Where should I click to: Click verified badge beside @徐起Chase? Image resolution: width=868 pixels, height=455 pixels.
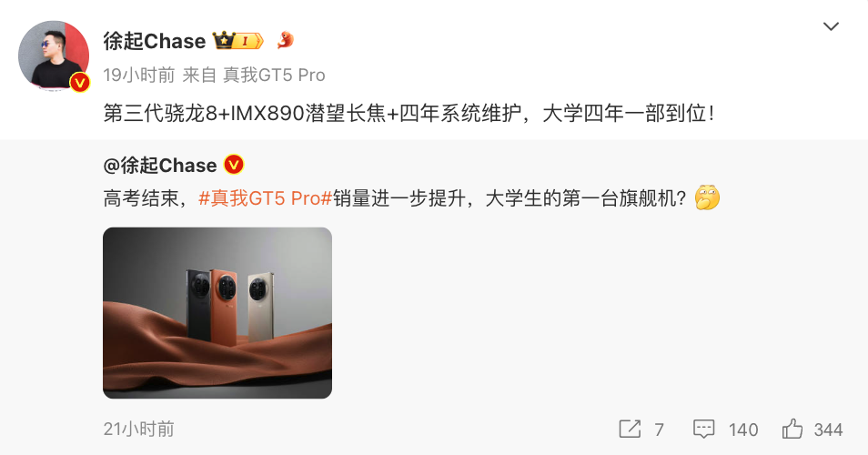(x=234, y=165)
